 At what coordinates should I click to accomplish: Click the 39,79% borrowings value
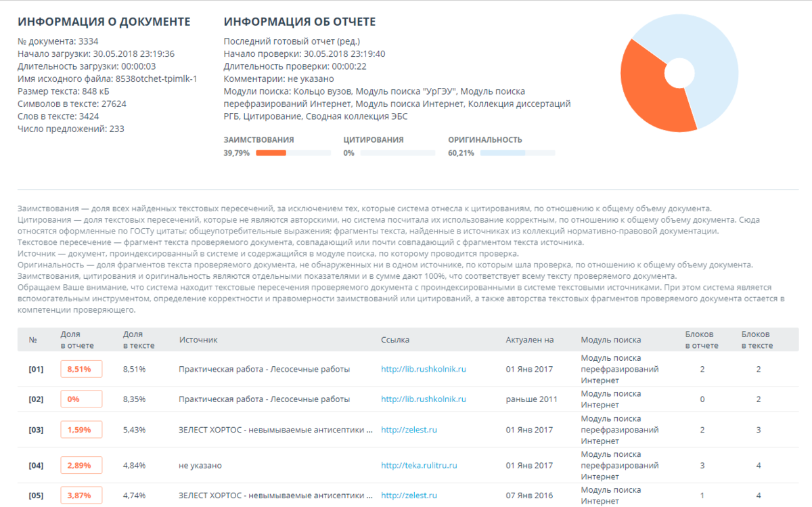[237, 153]
